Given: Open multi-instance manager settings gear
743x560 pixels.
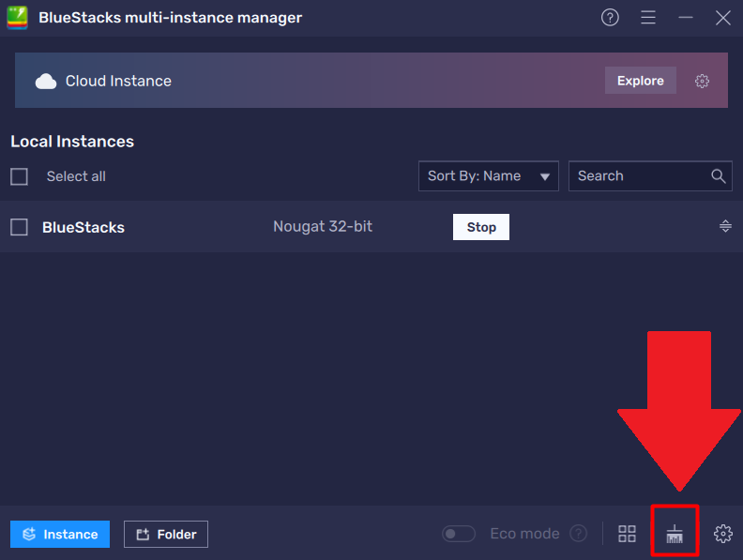Looking at the screenshot, I should (x=722, y=534).
